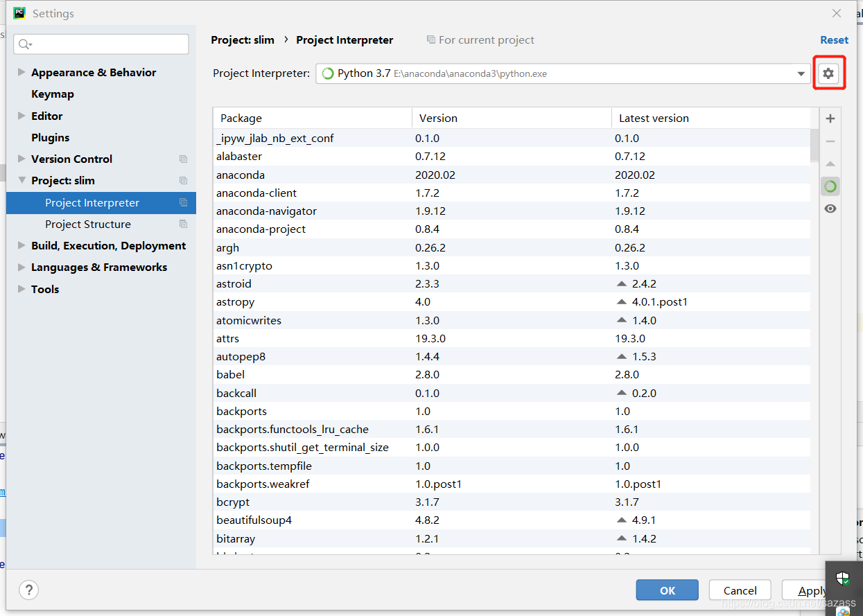Click the Cancel button
The width and height of the screenshot is (863, 616).
click(x=740, y=590)
